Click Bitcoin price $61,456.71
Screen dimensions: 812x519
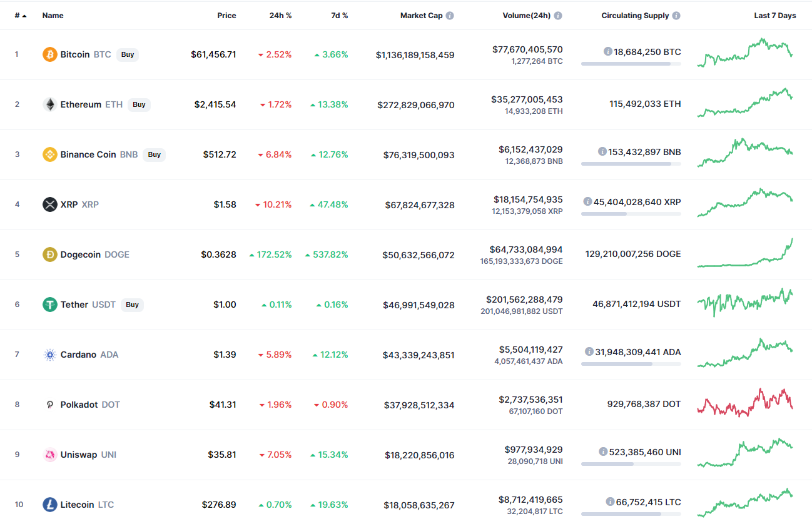(x=213, y=54)
